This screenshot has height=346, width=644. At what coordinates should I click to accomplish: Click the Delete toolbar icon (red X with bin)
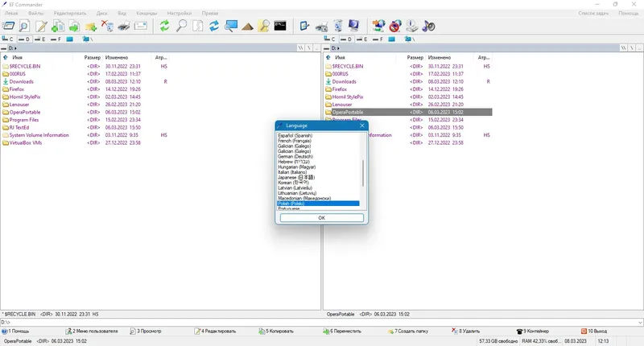point(107,27)
